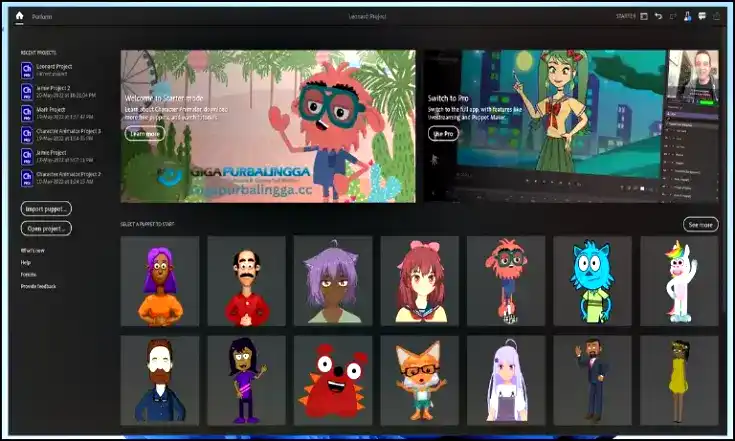Select the red-haired anime schoolgirl puppet
Screen dimensions: 735x441
(x=420, y=281)
